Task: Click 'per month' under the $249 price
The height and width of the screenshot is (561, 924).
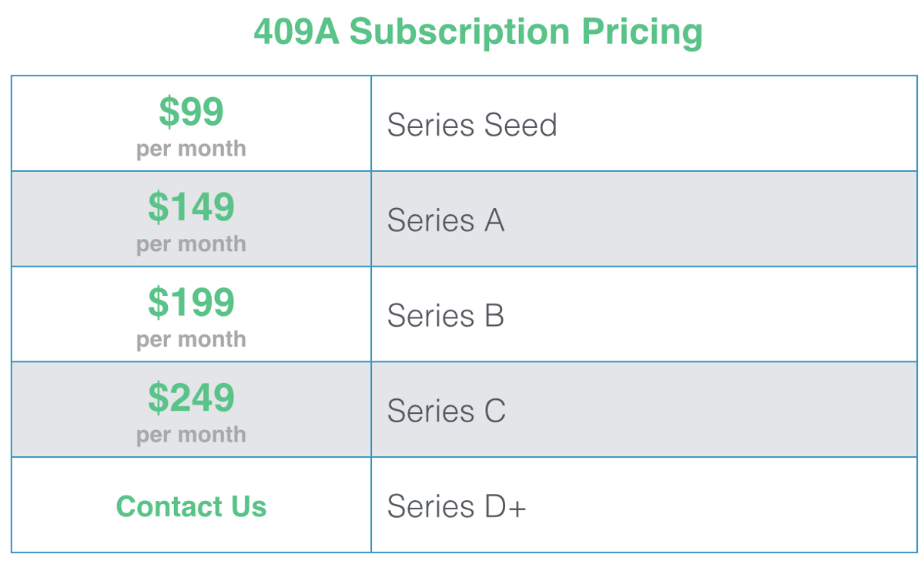Action: [x=191, y=435]
